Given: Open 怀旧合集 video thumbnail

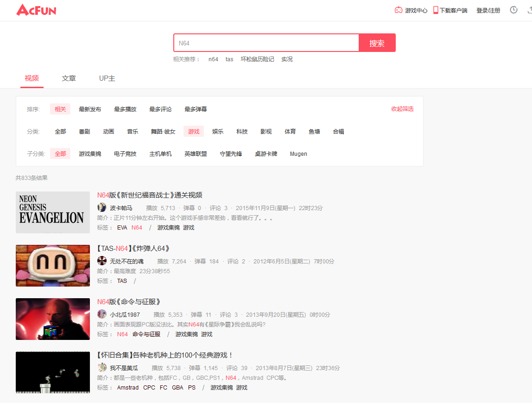Looking at the screenshot, I should click(x=52, y=372).
